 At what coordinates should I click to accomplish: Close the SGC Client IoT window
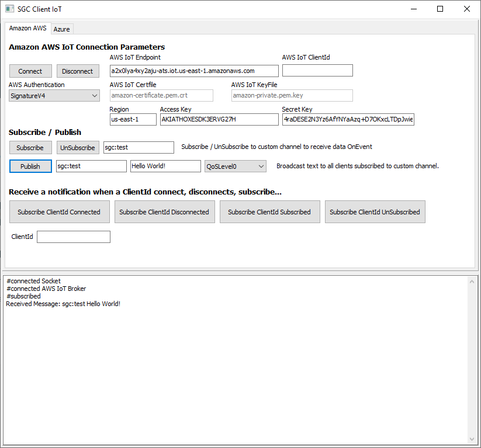point(466,9)
